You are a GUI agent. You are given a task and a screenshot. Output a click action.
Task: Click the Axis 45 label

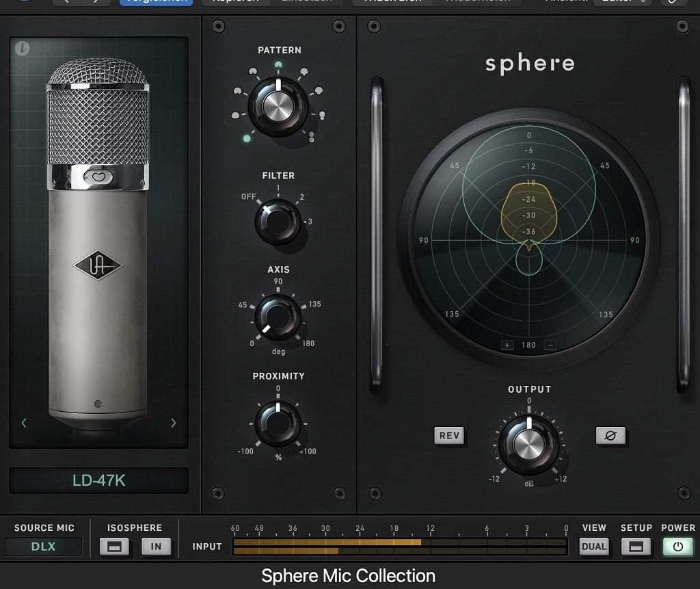(243, 305)
